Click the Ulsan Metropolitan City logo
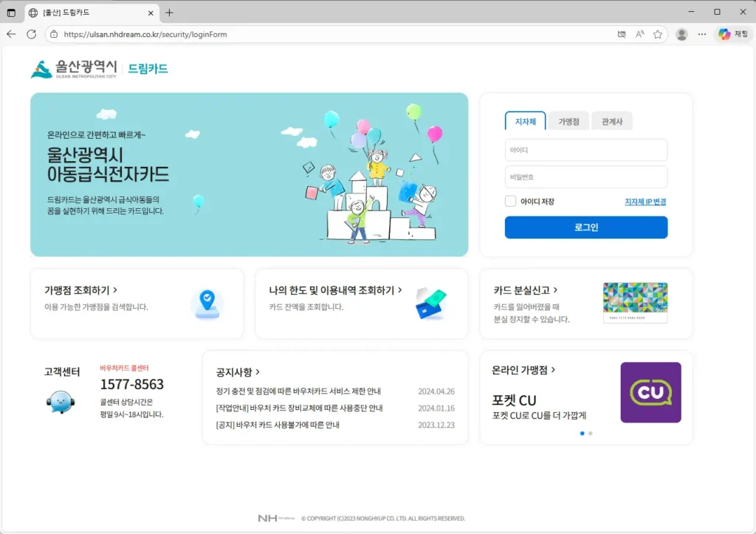Image resolution: width=756 pixels, height=534 pixels. (x=69, y=69)
